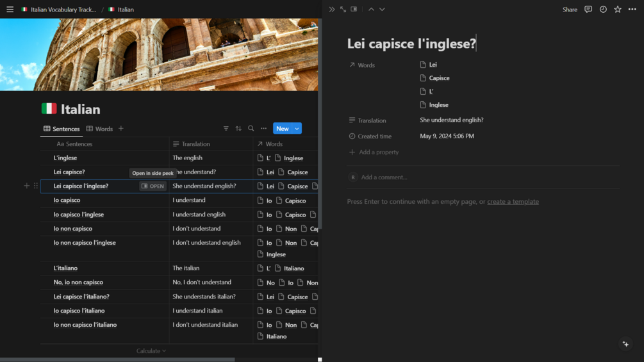This screenshot has height=362, width=644.
Task: Select the Sentences tab
Action: coord(62,129)
